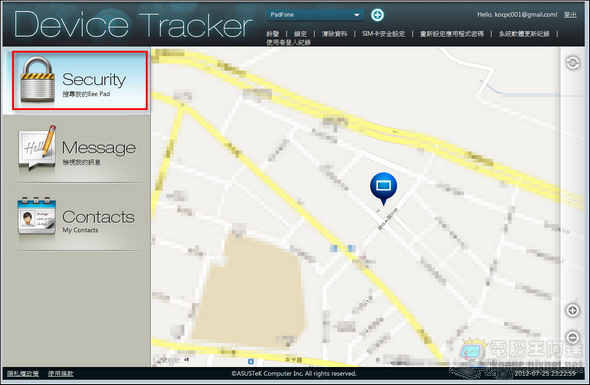Zoom in on the map
Screen dimensions: 590x385
tap(572, 310)
